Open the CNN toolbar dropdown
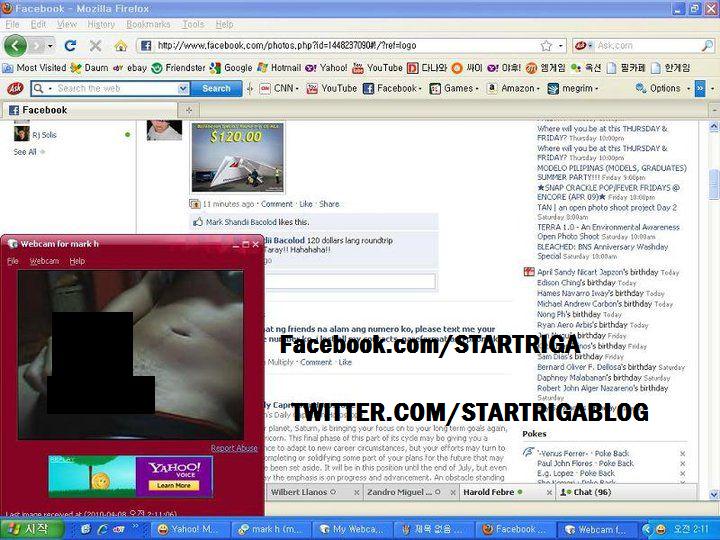Image resolution: width=720 pixels, height=540 pixels. [x=297, y=88]
